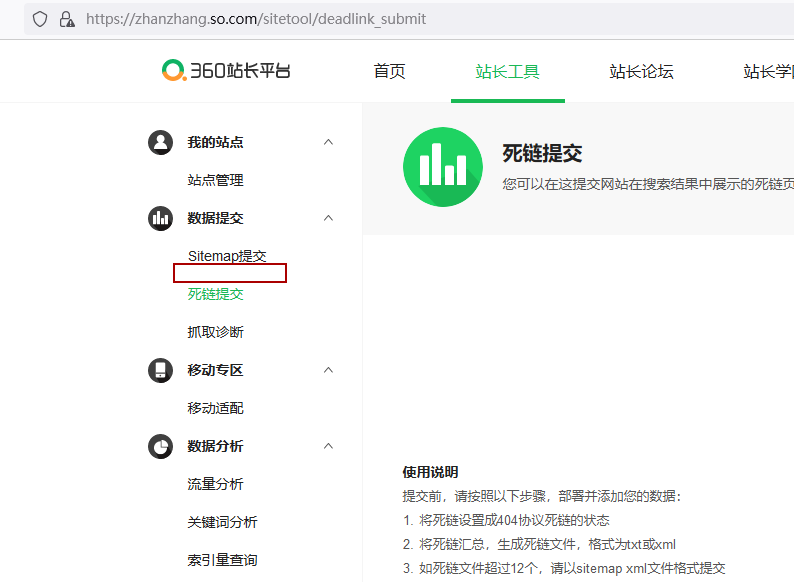Collapse the 我的站点 section chevron

coord(328,142)
